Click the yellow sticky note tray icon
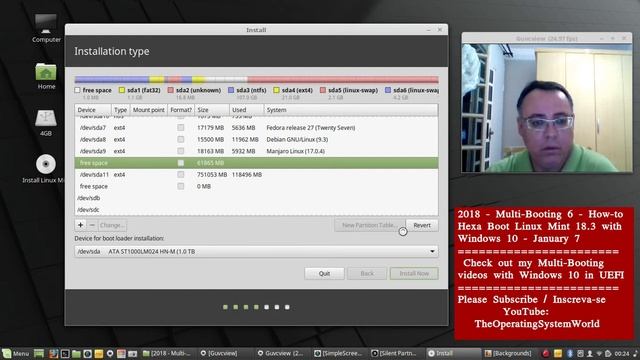 pos(558,353)
